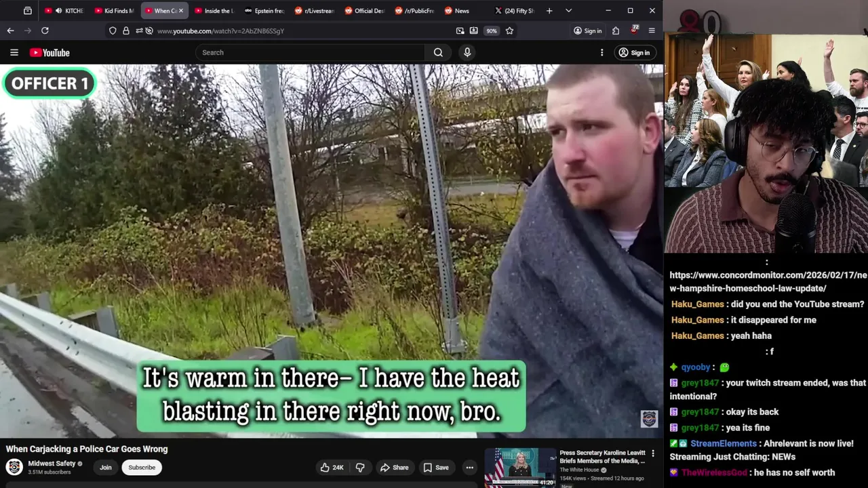Open a new browser tab
Viewport: 868px width, 488px height.
point(549,11)
